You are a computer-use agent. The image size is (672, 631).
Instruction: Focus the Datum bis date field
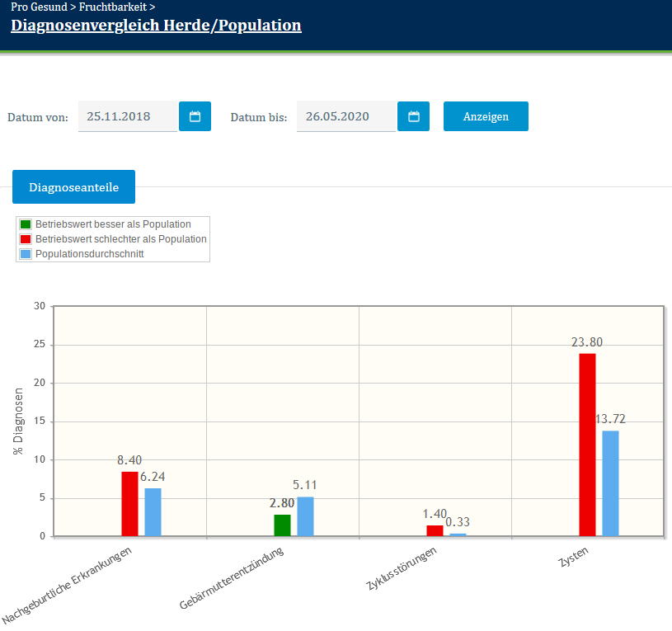point(345,116)
